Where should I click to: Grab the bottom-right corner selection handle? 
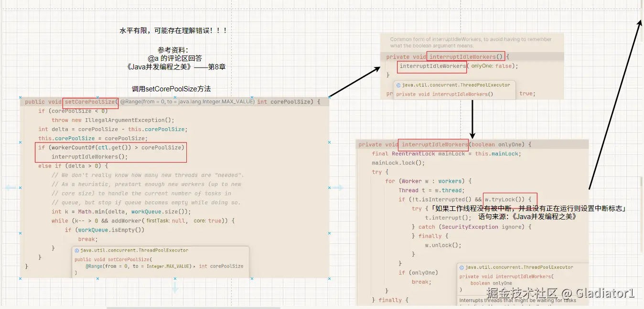point(330,279)
